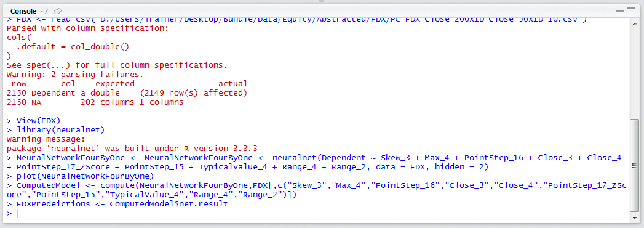Image resolution: width=644 pixels, height=228 pixels.
Task: Click the 'Warning message:' line
Action: pyautogui.click(x=46, y=139)
